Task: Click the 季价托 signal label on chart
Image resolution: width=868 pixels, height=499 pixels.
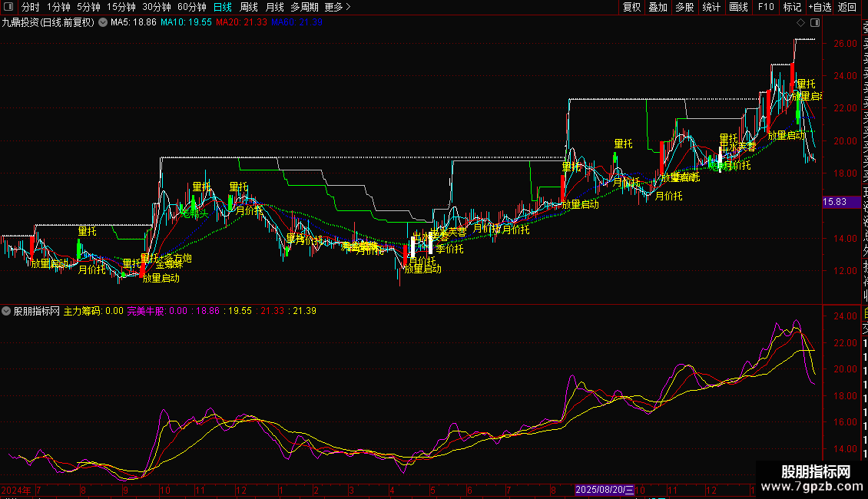Action: click(449, 249)
